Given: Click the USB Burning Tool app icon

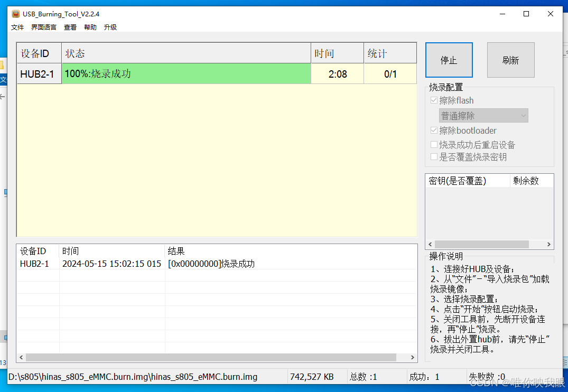Looking at the screenshot, I should 15,14.
